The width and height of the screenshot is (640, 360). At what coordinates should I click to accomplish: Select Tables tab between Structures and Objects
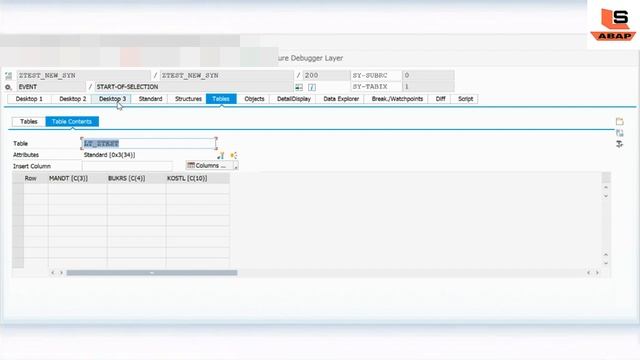pos(221,99)
